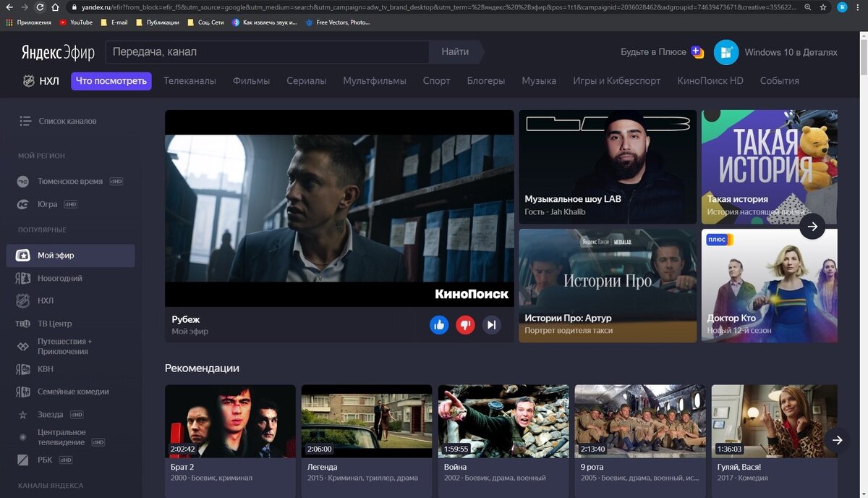
Task: Open the Игры и Киберспорт tab
Action: click(617, 81)
